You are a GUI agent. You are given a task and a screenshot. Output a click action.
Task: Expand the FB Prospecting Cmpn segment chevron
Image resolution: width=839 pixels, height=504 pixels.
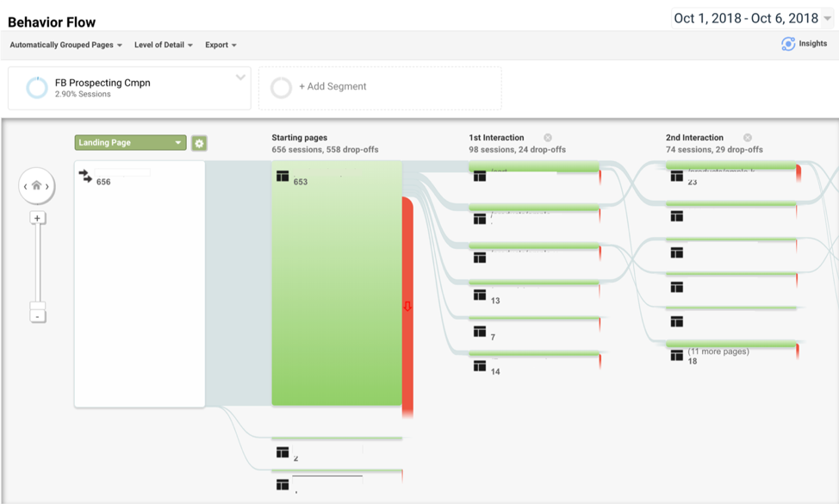[x=239, y=77]
